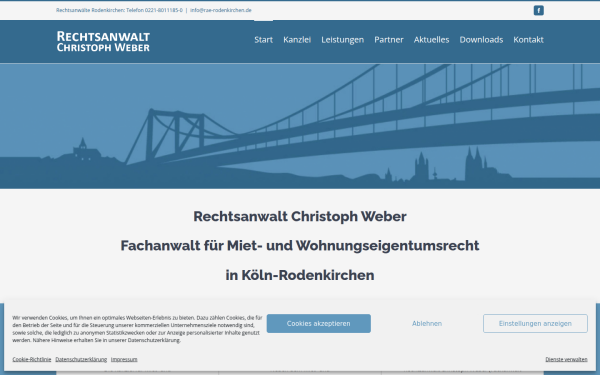Click the phone number text 'Telefon 0221-8011185-0'
The height and width of the screenshot is (375, 600).
point(155,10)
